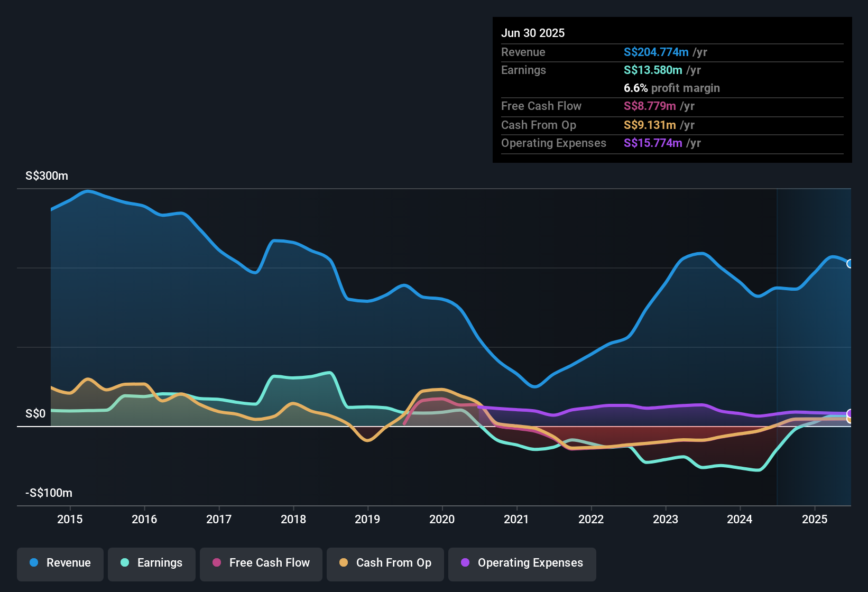Screen dimensions: 868x592
Task: Click the blue Revenue legend dot
Action: click(34, 563)
